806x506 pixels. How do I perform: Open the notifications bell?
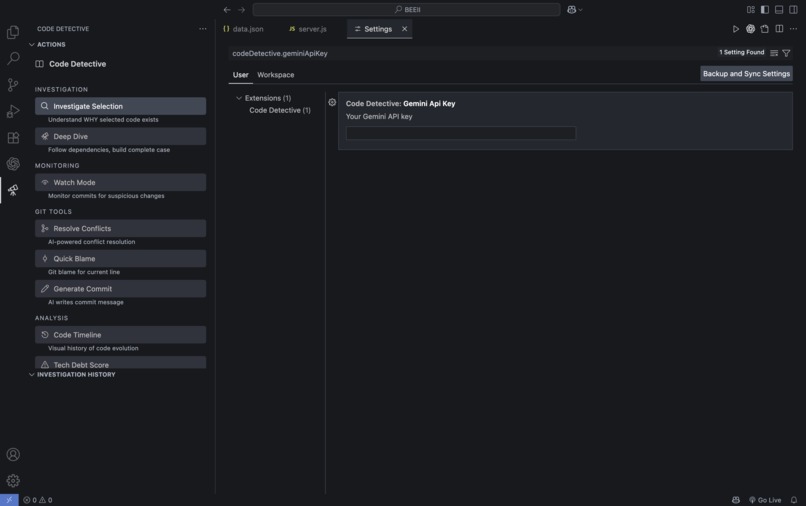[x=794, y=500]
